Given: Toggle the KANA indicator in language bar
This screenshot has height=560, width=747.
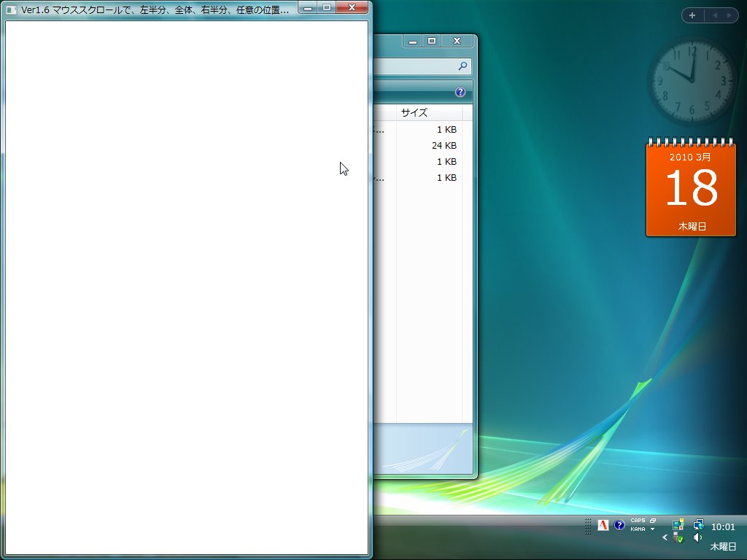Looking at the screenshot, I should (x=638, y=529).
